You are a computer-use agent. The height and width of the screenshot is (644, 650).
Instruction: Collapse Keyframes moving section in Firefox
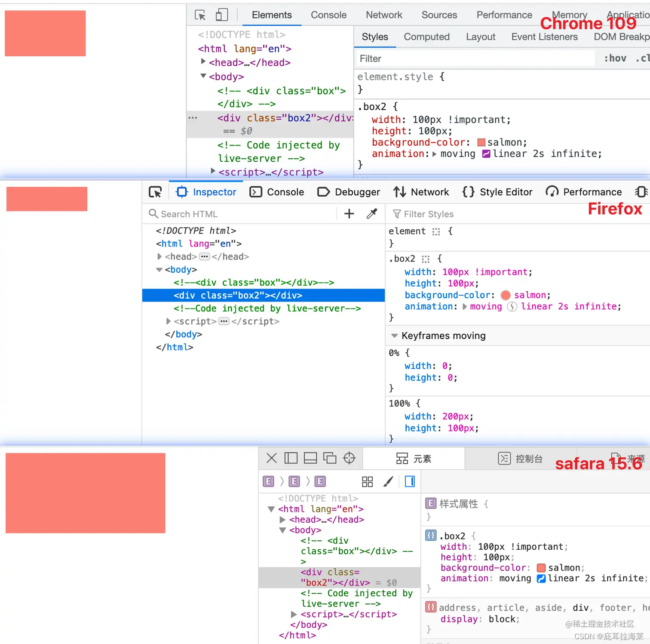pos(394,336)
